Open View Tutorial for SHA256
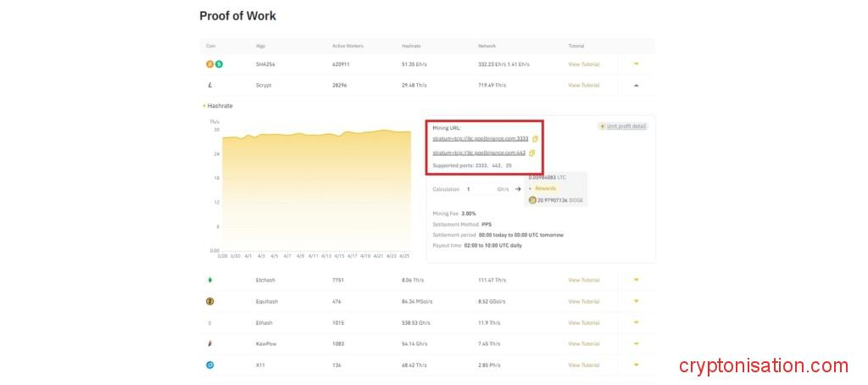 pyautogui.click(x=583, y=64)
